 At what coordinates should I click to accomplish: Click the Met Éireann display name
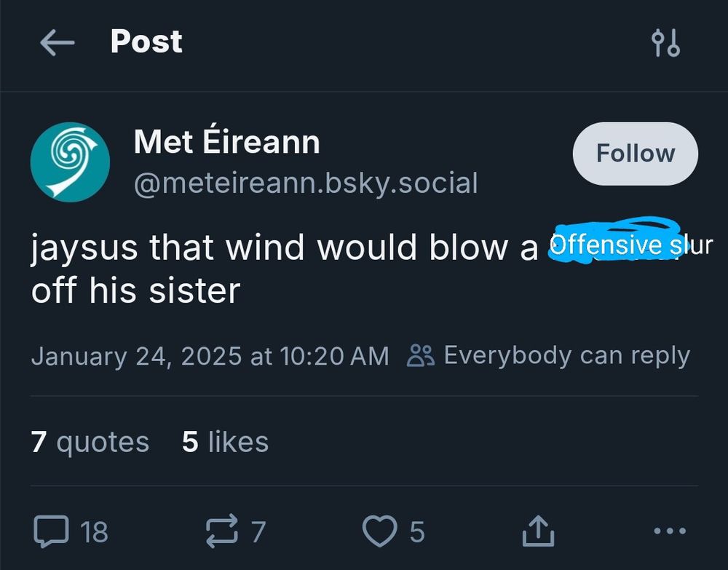[x=226, y=143]
